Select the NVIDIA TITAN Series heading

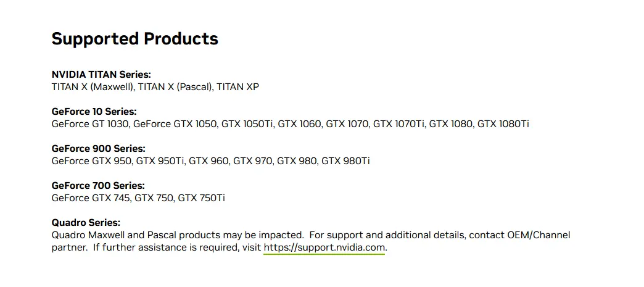click(x=101, y=75)
